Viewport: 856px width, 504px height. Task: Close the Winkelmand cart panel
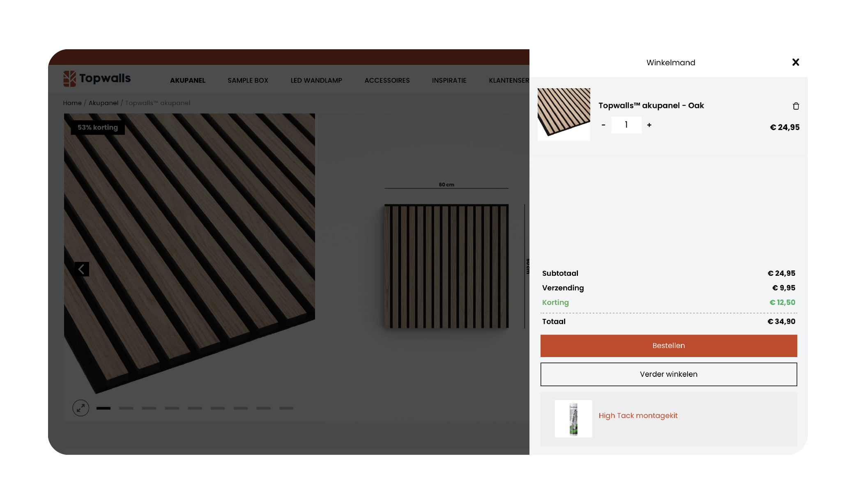796,62
